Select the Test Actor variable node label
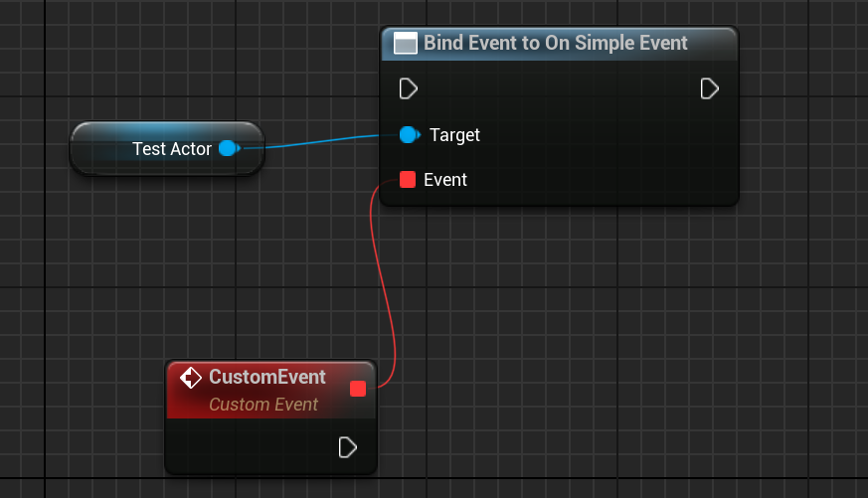 tap(171, 149)
